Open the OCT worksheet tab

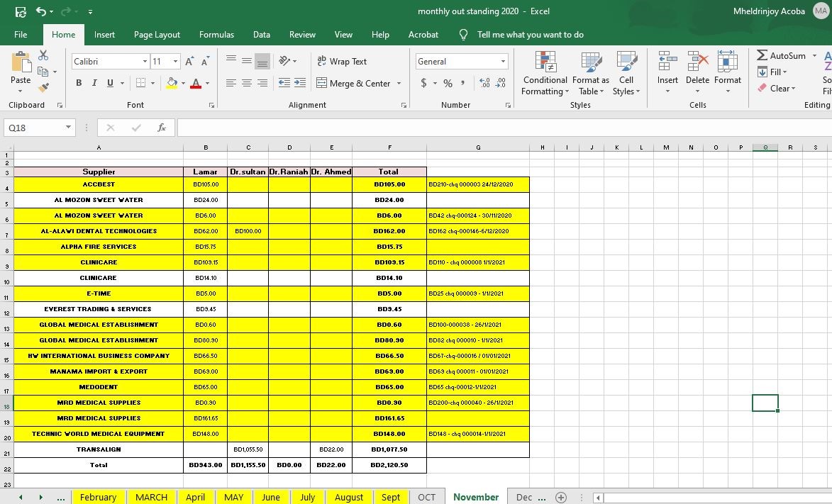click(x=426, y=497)
